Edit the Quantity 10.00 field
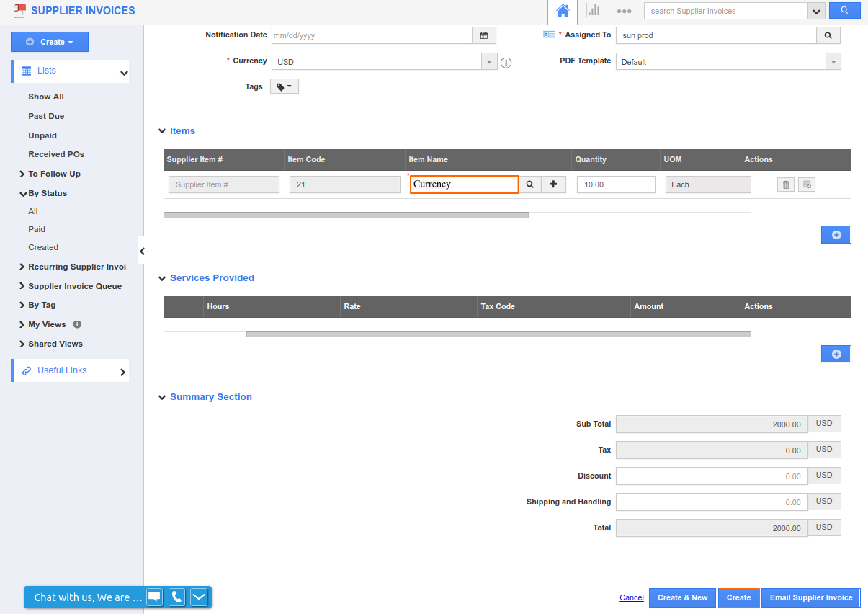Screen dimensions: 868x614 click(616, 184)
